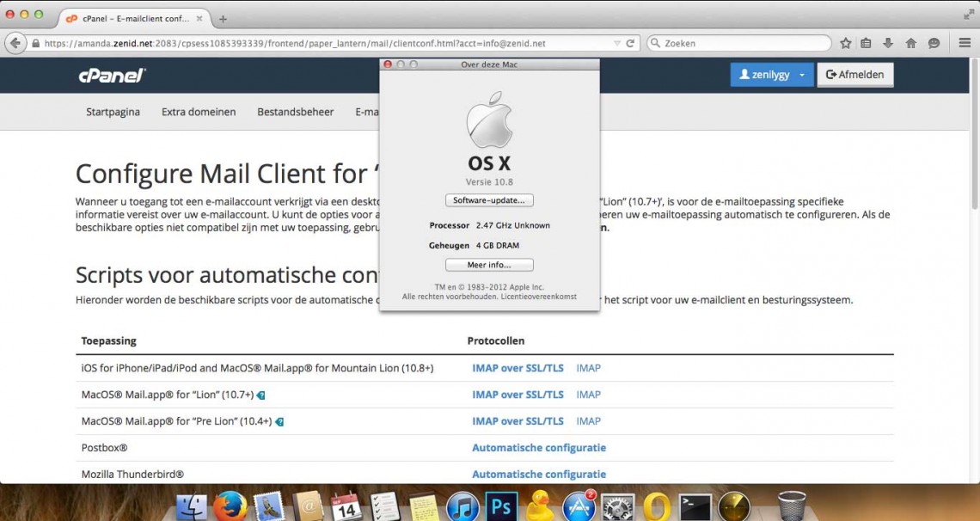This screenshot has height=521, width=980.
Task: Click the page's vertical scrollbar
Action: click(974, 134)
